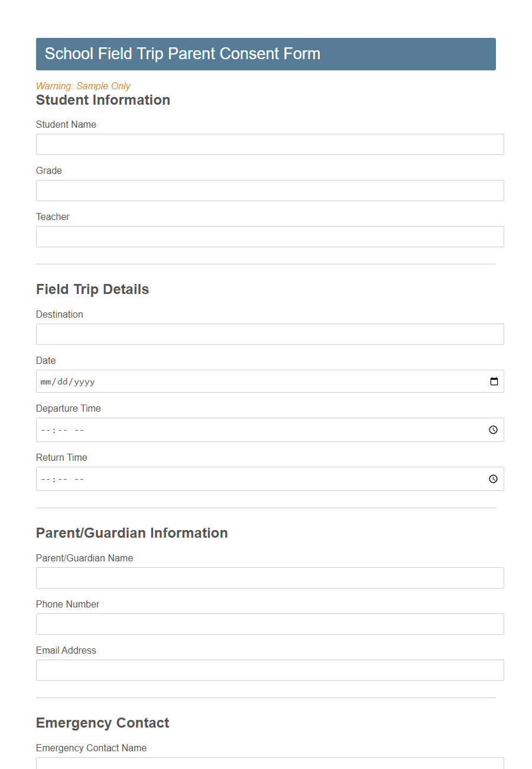Click the Return Time input field
Screen dimensions: 532x769
tap(236, 479)
